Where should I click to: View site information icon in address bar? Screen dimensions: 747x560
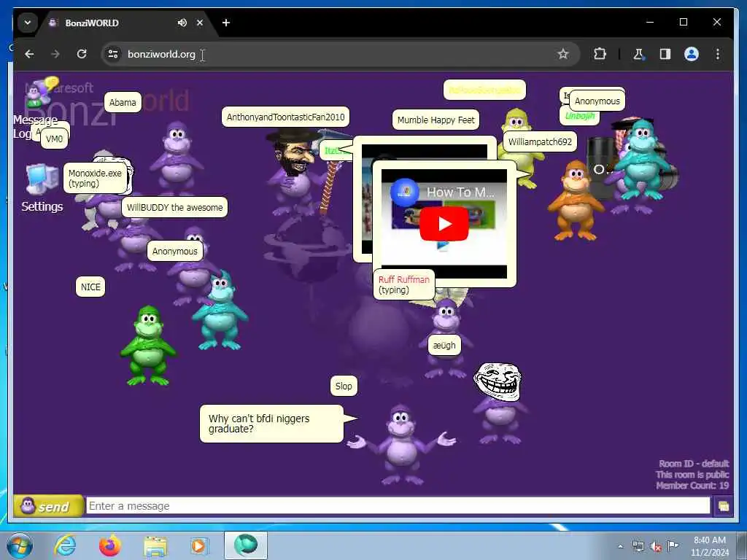113,54
